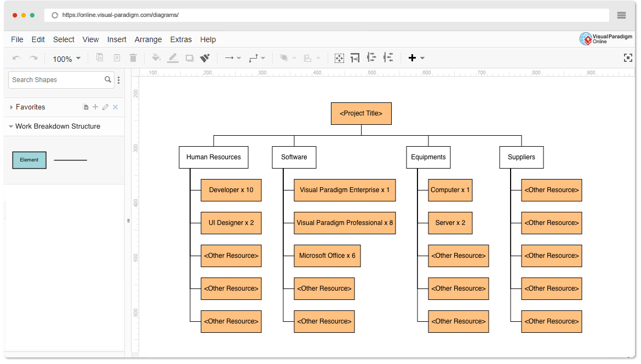Select the Software box

tap(294, 157)
